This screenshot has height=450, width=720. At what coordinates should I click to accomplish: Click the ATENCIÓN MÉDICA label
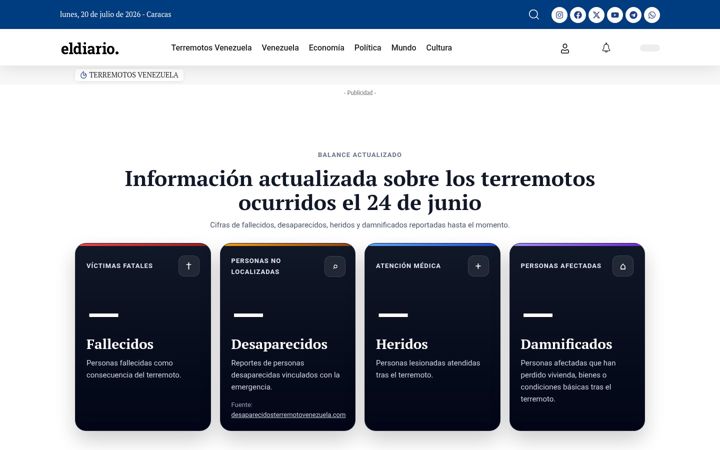pos(408,266)
